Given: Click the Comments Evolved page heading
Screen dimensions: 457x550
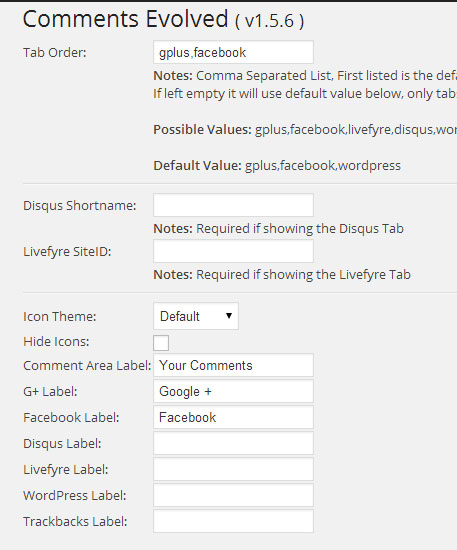Looking at the screenshot, I should coord(163,19).
